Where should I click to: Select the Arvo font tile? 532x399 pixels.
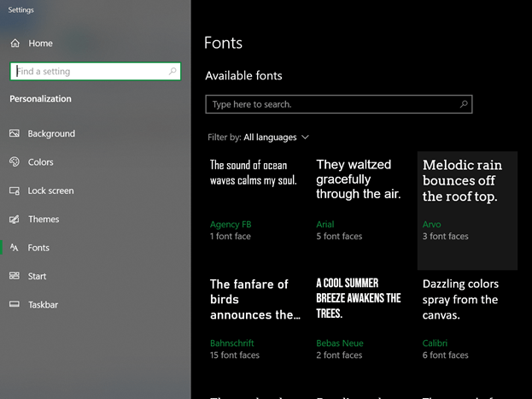tap(467, 210)
